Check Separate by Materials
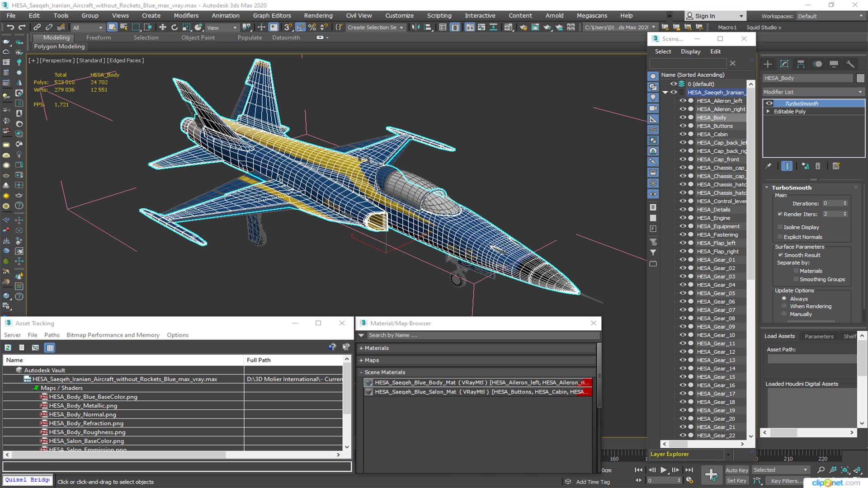This screenshot has height=488, width=868. [796, 271]
